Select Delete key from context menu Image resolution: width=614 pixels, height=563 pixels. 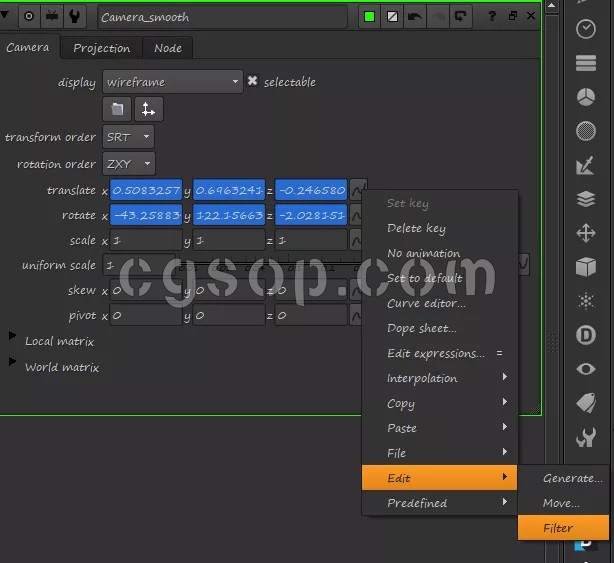click(x=439, y=228)
